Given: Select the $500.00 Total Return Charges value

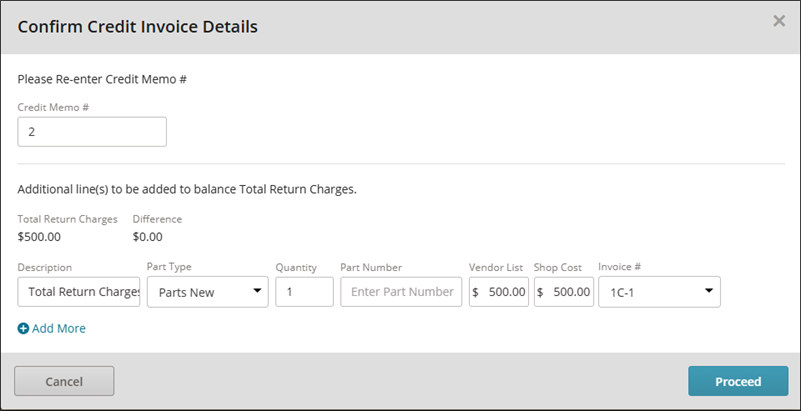Looking at the screenshot, I should (40, 237).
